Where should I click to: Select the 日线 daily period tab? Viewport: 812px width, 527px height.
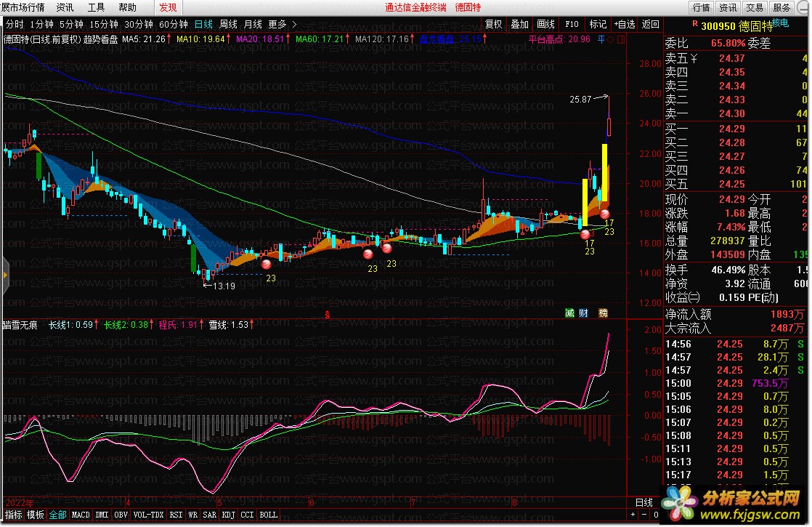pos(203,25)
